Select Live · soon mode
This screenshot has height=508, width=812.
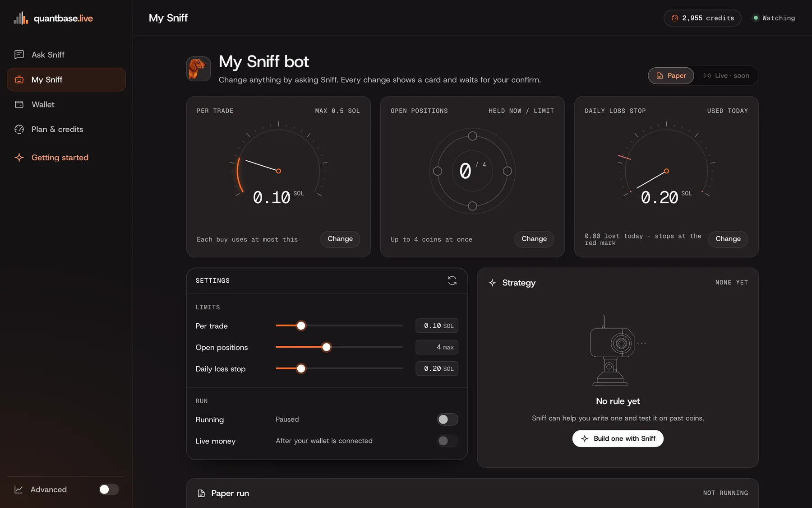(726, 75)
